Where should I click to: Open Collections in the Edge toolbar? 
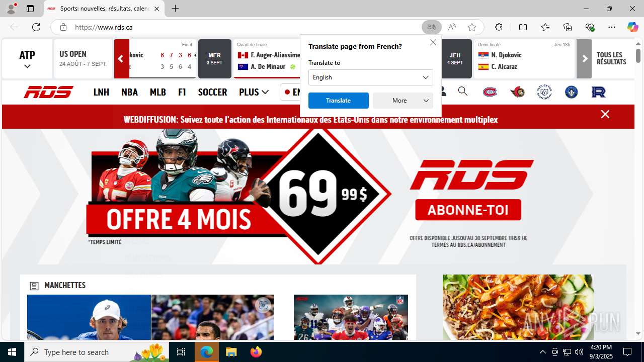[568, 27]
